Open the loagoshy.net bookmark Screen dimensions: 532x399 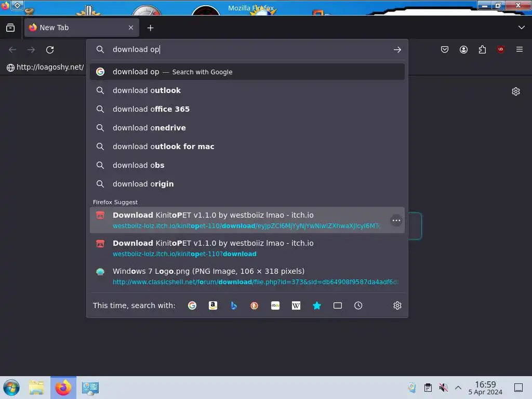click(45, 67)
